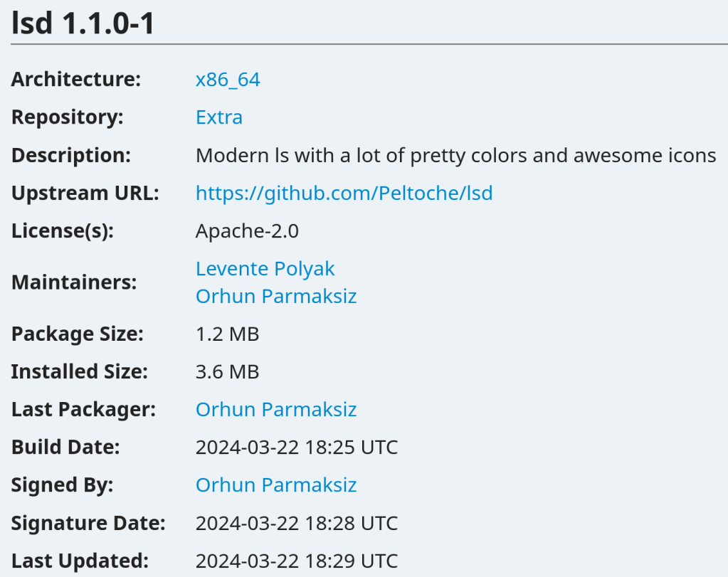Click the 3.6 MB installed size value
This screenshot has height=577, width=728.
227,371
